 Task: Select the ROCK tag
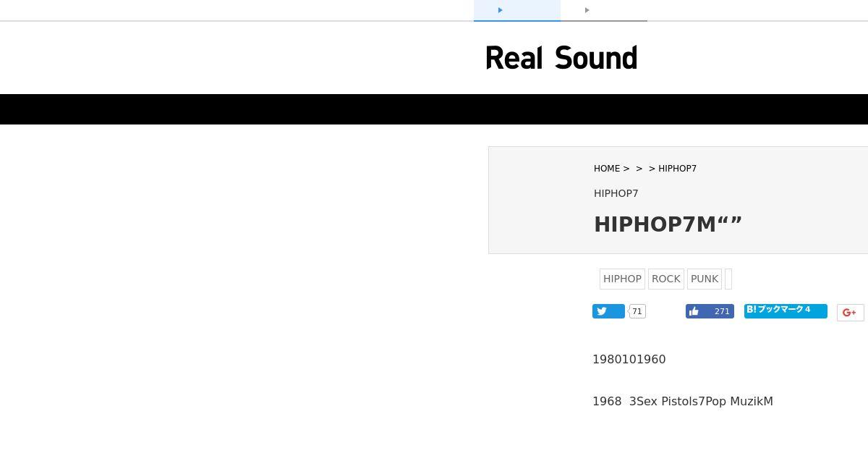tap(665, 279)
